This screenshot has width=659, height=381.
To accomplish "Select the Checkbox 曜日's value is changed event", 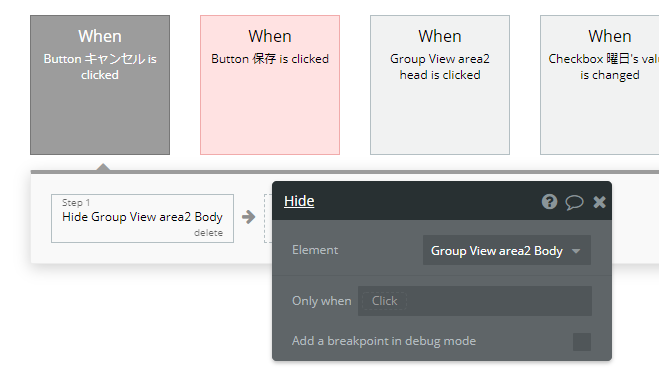I will pos(600,85).
